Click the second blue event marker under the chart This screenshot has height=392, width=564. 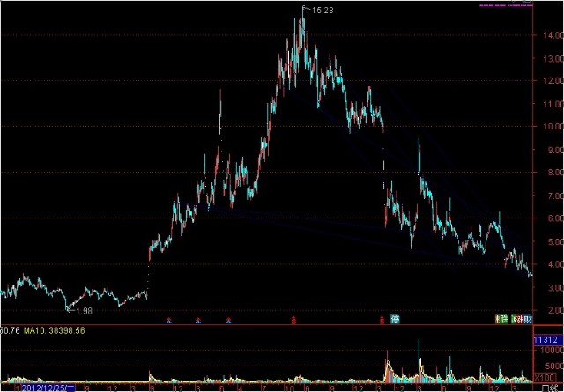[x=198, y=319]
